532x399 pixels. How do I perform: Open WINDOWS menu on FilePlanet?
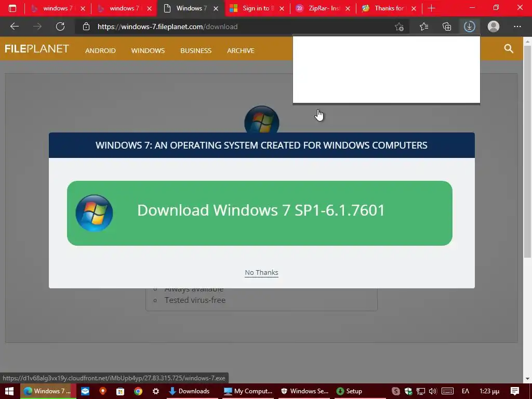click(x=148, y=50)
